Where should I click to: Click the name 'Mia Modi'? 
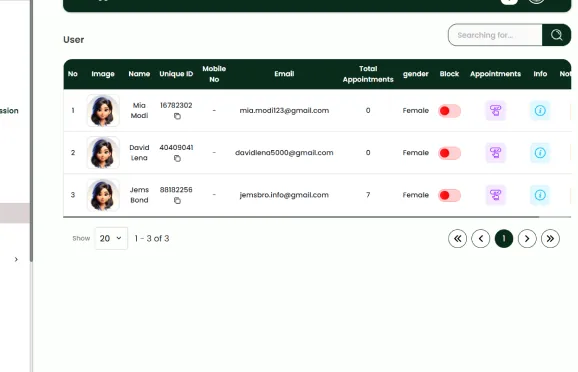click(x=139, y=111)
